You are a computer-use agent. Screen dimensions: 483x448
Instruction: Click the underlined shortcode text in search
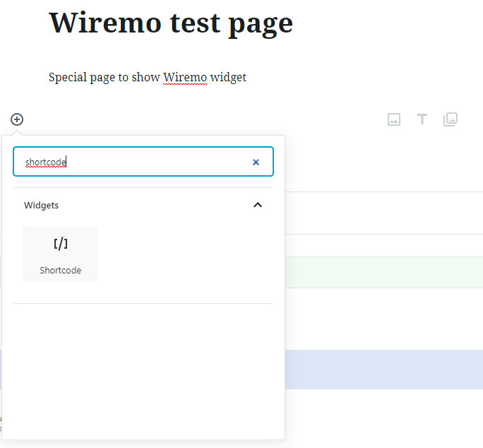tap(46, 163)
